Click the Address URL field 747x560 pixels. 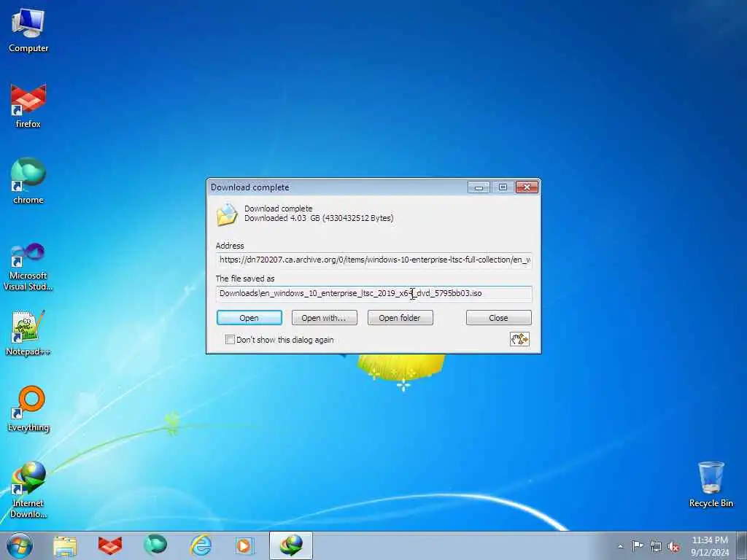(374, 260)
